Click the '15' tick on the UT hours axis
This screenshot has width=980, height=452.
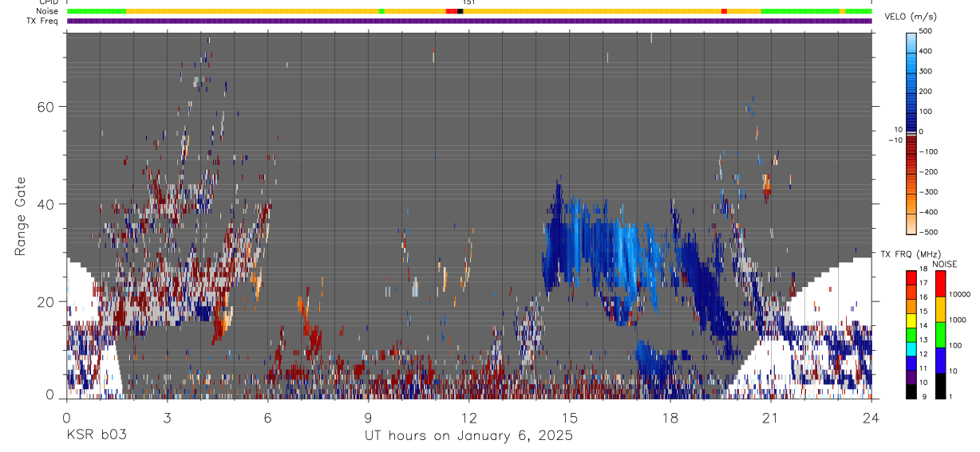[570, 417]
